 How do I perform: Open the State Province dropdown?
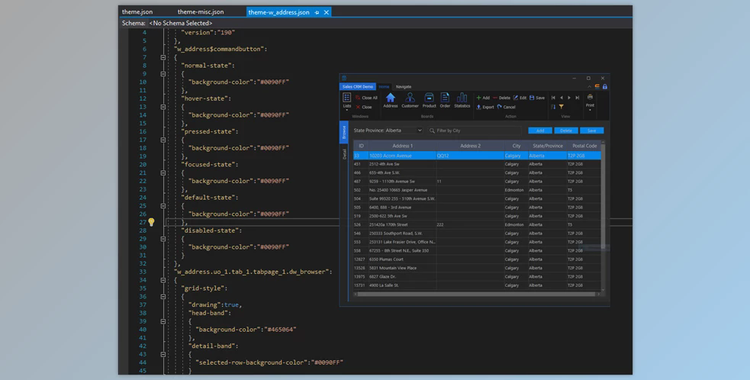click(419, 130)
